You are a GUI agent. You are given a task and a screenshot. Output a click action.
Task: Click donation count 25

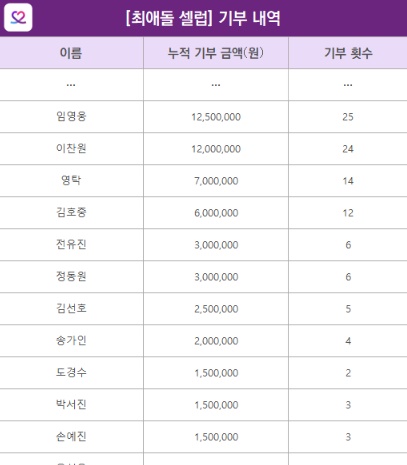point(348,117)
